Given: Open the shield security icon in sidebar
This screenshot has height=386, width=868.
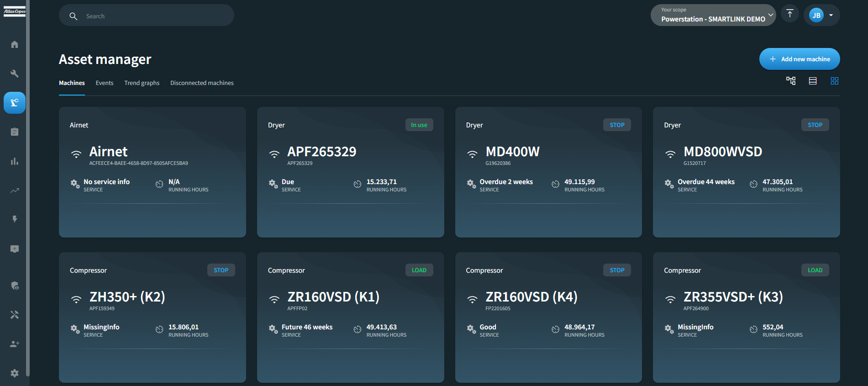Looking at the screenshot, I should coord(15,286).
